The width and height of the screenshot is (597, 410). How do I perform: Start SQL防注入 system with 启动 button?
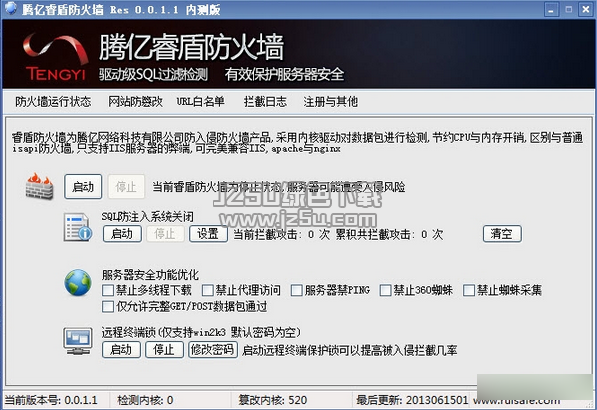(122, 234)
